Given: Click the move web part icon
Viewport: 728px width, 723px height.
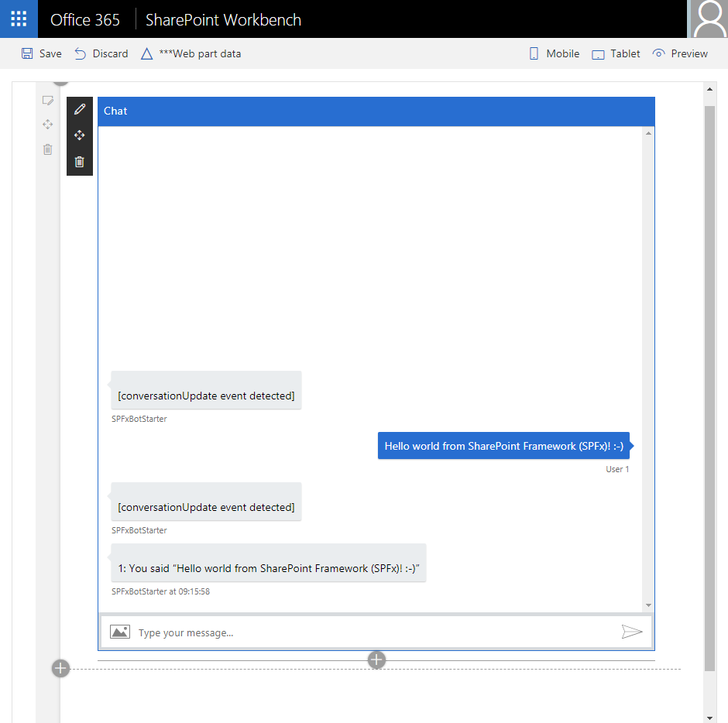Looking at the screenshot, I should (79, 135).
